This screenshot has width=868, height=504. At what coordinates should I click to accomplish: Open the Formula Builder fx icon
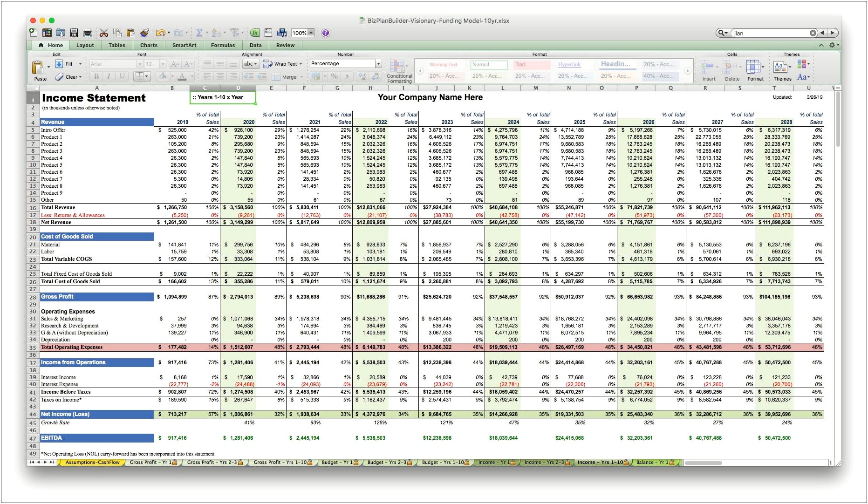click(255, 33)
